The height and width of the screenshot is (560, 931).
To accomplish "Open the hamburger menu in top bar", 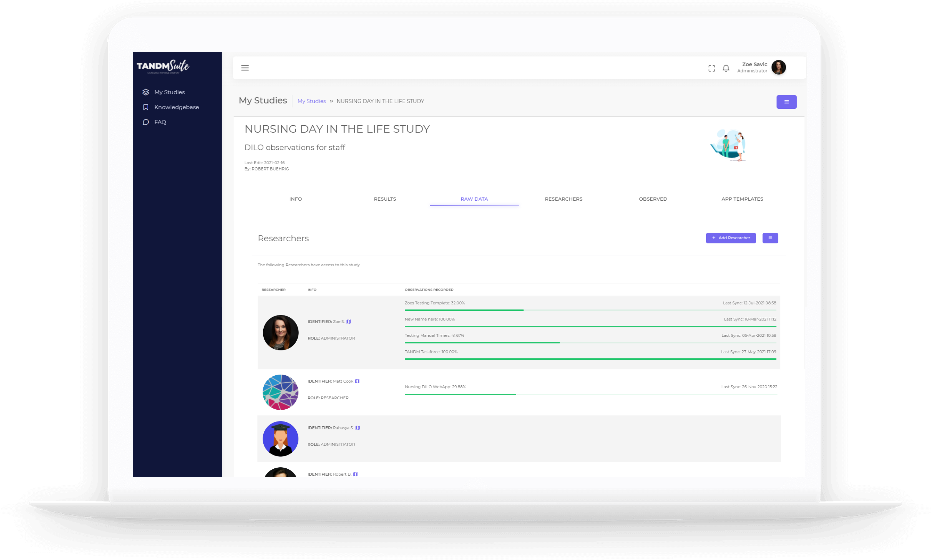I will (245, 68).
